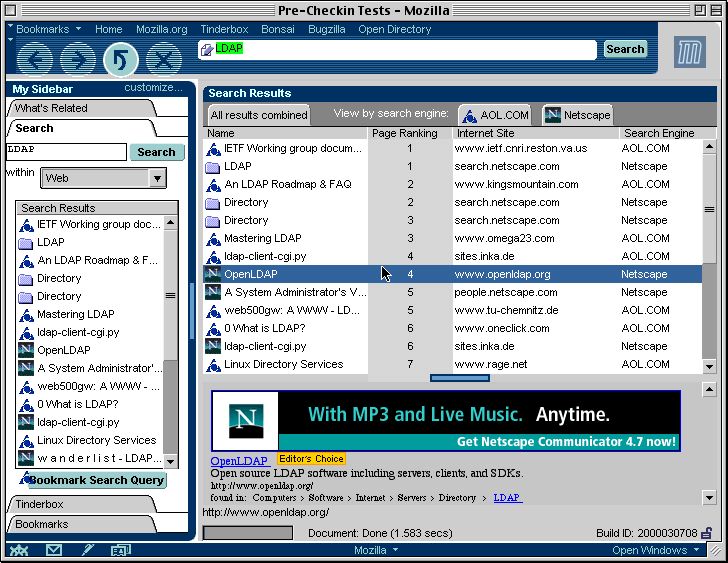This screenshot has height=563, width=728.
Task: Open the 'within Web' dropdown in sidebar
Action: pos(103,178)
